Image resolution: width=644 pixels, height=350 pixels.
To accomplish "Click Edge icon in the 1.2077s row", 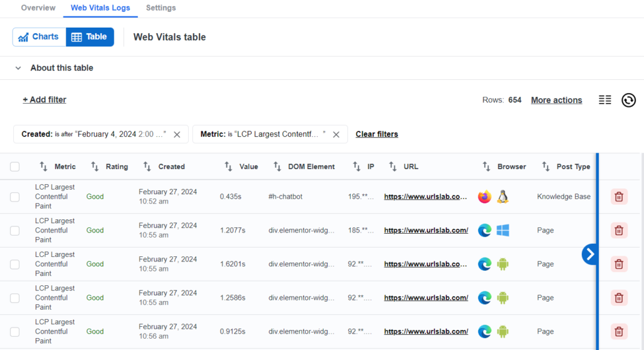I will click(x=485, y=231).
